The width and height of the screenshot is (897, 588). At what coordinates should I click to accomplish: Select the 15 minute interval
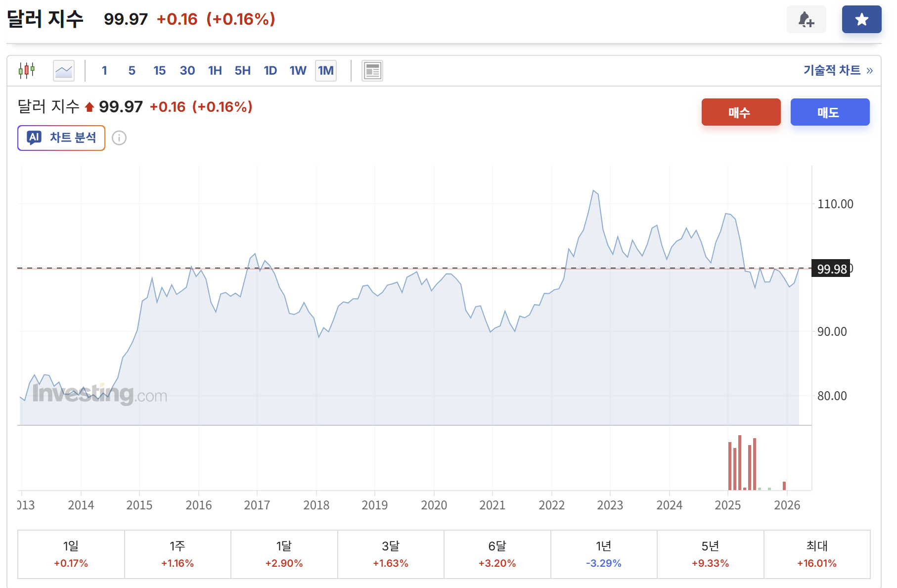(159, 70)
